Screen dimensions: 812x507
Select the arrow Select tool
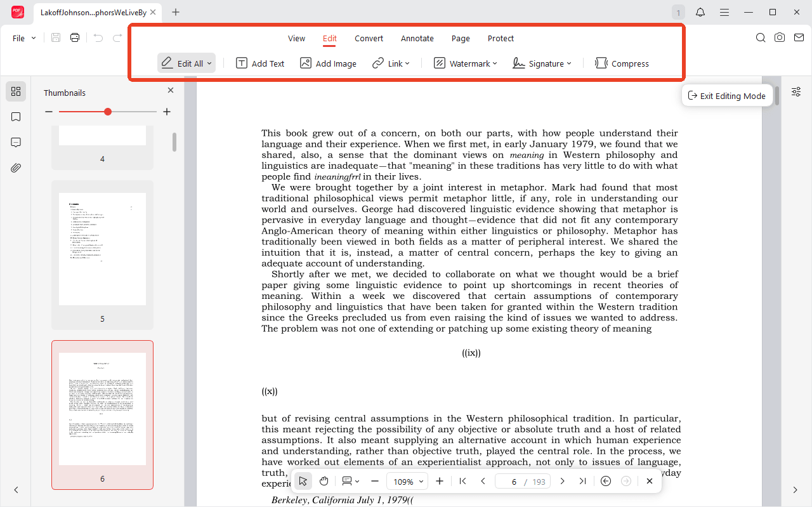click(x=303, y=481)
